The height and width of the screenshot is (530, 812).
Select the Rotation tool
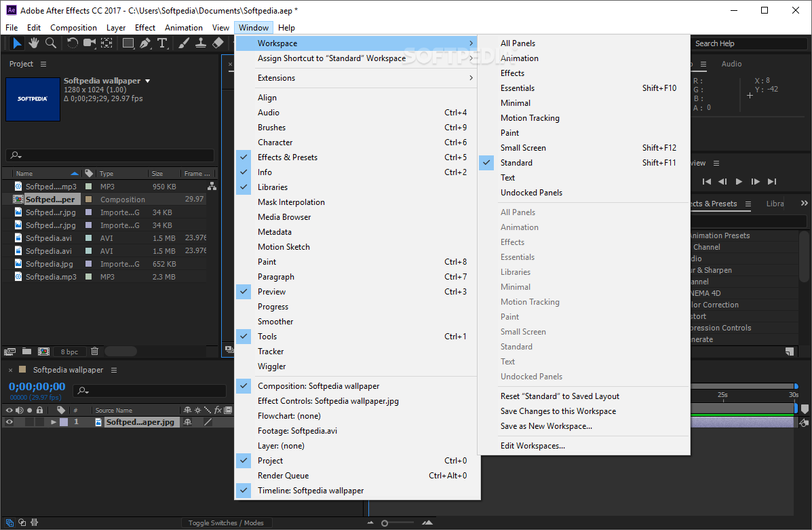click(73, 43)
